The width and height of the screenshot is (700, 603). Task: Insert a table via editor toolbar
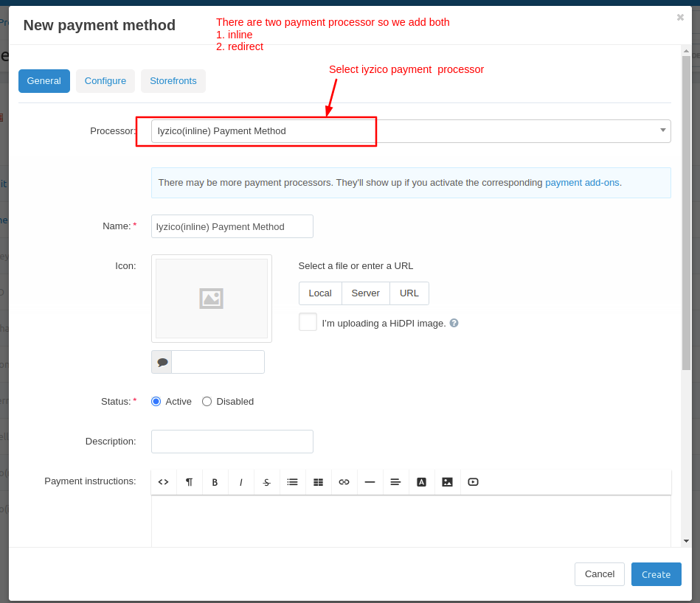point(319,481)
